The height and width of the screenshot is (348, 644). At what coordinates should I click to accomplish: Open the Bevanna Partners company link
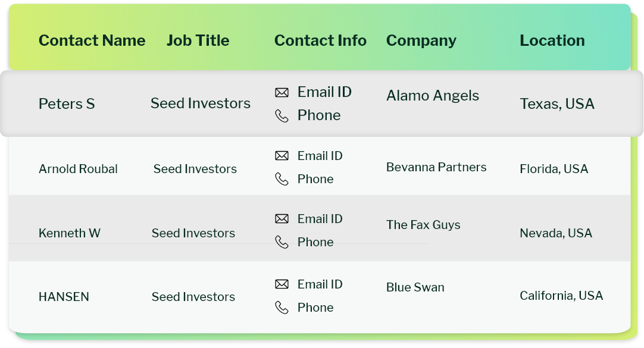point(436,167)
